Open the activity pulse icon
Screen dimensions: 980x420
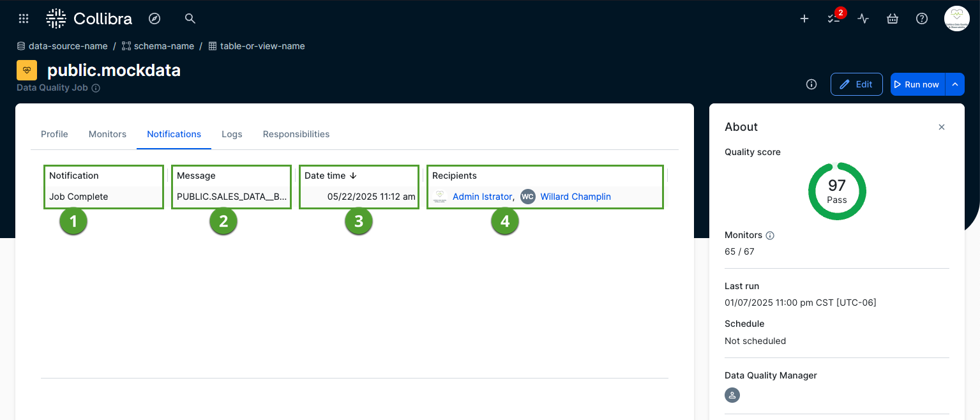pos(863,19)
